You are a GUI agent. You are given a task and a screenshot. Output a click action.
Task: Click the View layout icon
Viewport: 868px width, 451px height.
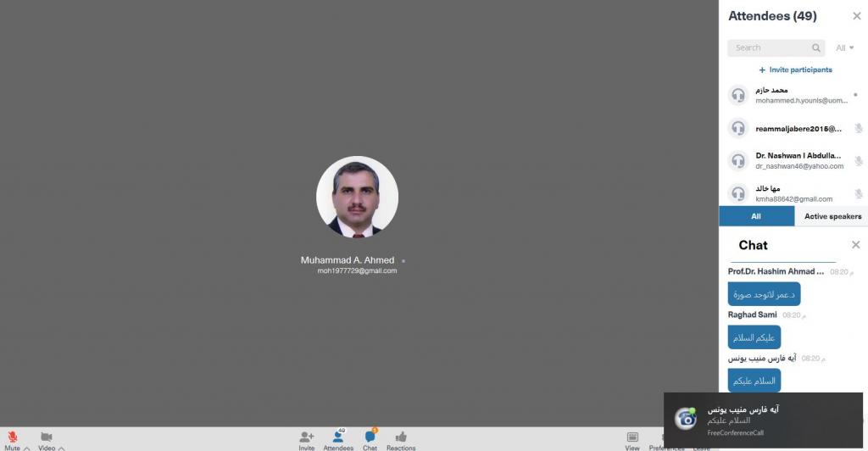632,437
